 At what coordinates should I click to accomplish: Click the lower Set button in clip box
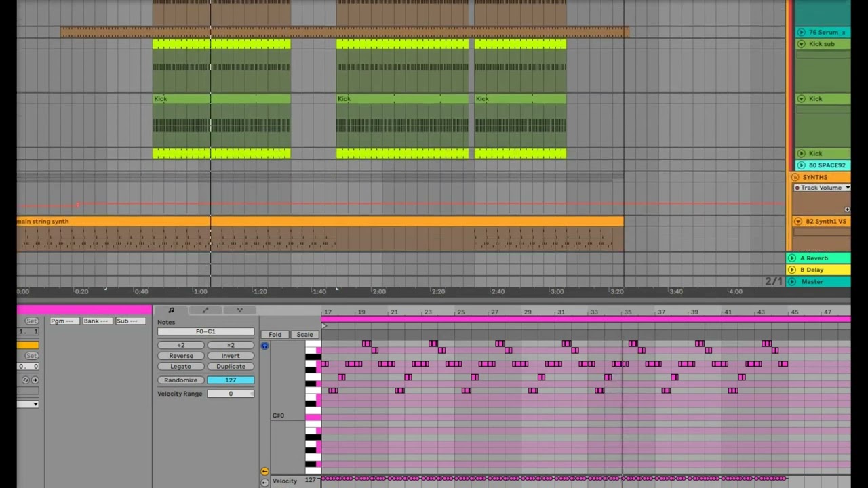(x=31, y=356)
